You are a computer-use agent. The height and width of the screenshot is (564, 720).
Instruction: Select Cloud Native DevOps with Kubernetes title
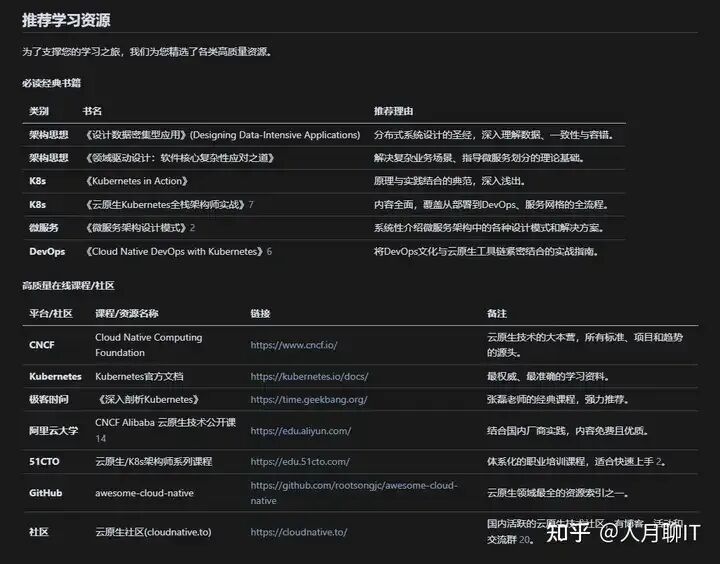click(175, 252)
